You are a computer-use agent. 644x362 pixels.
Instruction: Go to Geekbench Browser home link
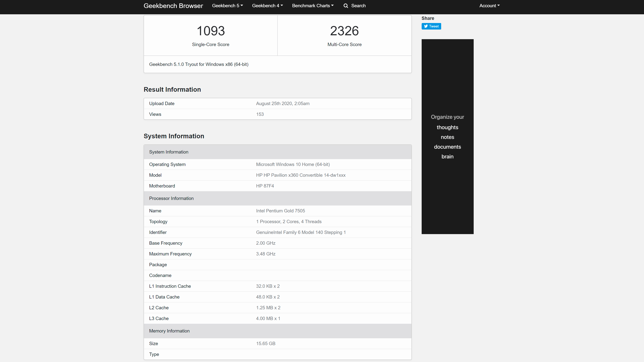pos(173,6)
